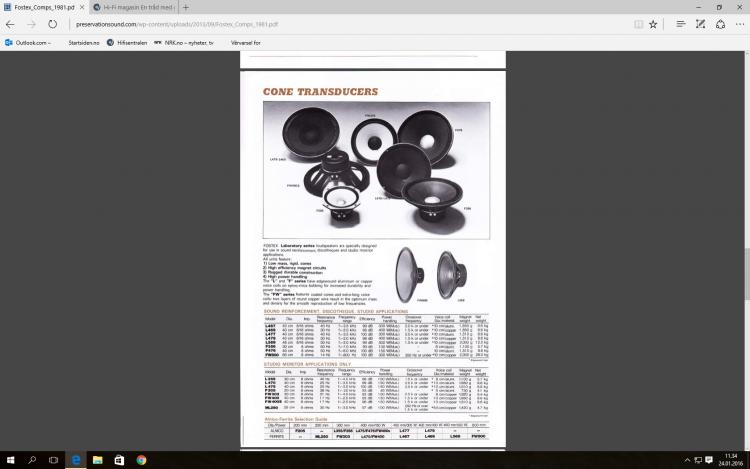Click the CONE TRANSDUCERS heading
The width and height of the screenshot is (750, 469).
click(x=320, y=91)
